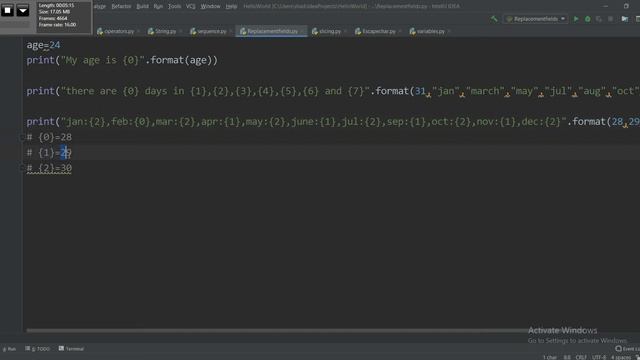
Task: Click on the 'age=24' line
Action: [43, 45]
